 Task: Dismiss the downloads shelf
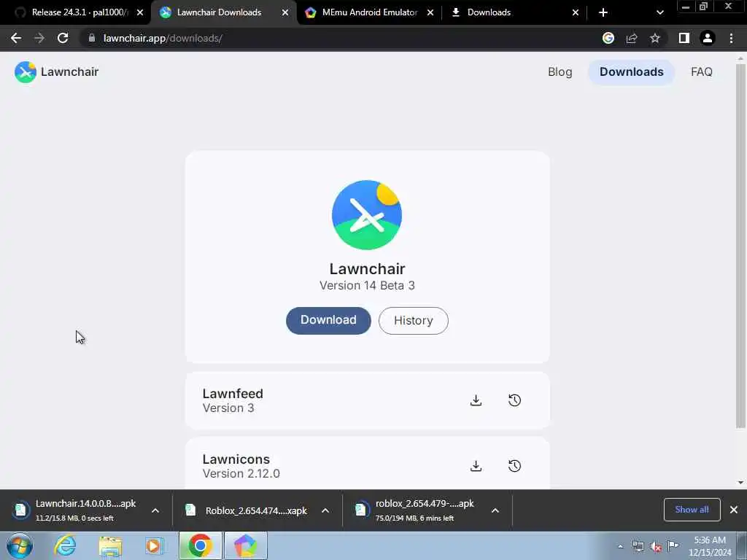click(734, 510)
